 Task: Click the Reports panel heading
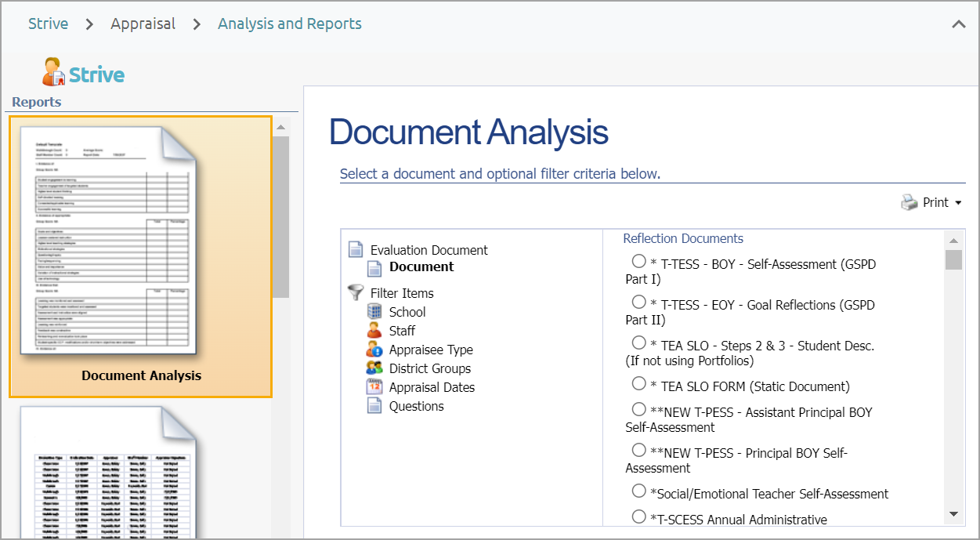point(37,102)
